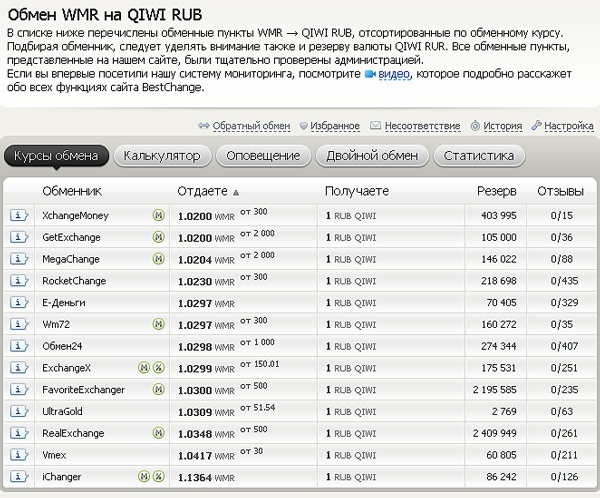The height and width of the screenshot is (498, 600).
Task: Open the Vmex exchanger name
Action: (54, 455)
